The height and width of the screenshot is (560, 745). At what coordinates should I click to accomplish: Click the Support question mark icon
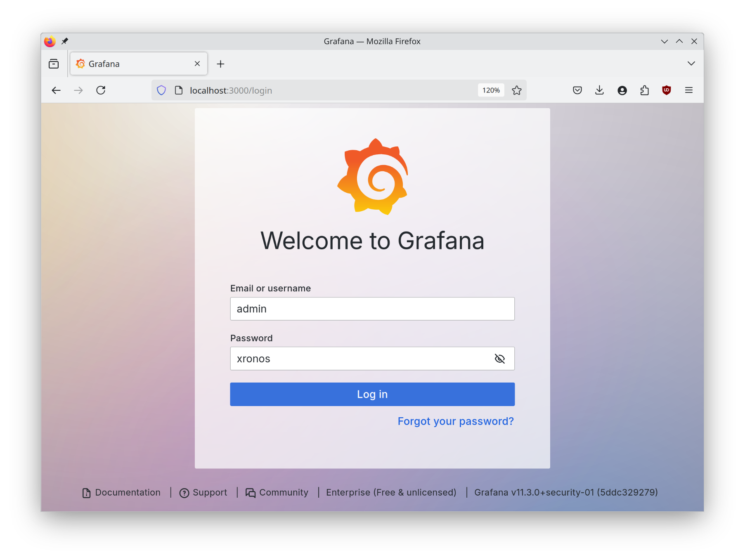pos(184,493)
